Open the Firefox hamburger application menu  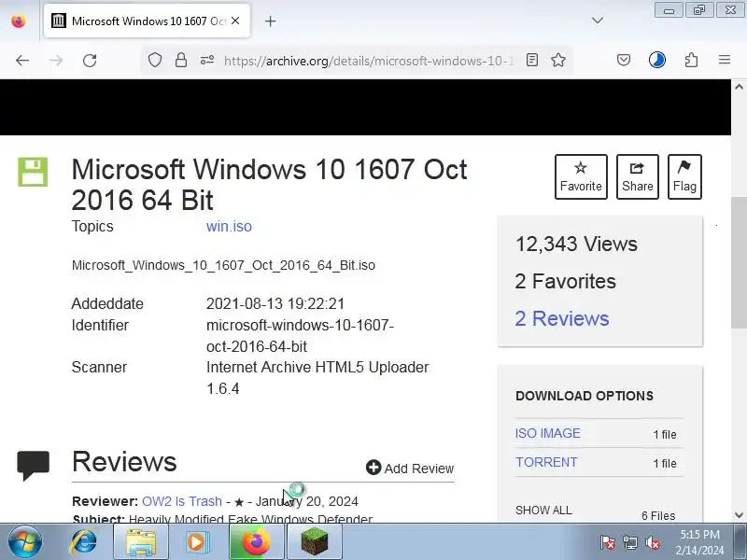(x=725, y=60)
